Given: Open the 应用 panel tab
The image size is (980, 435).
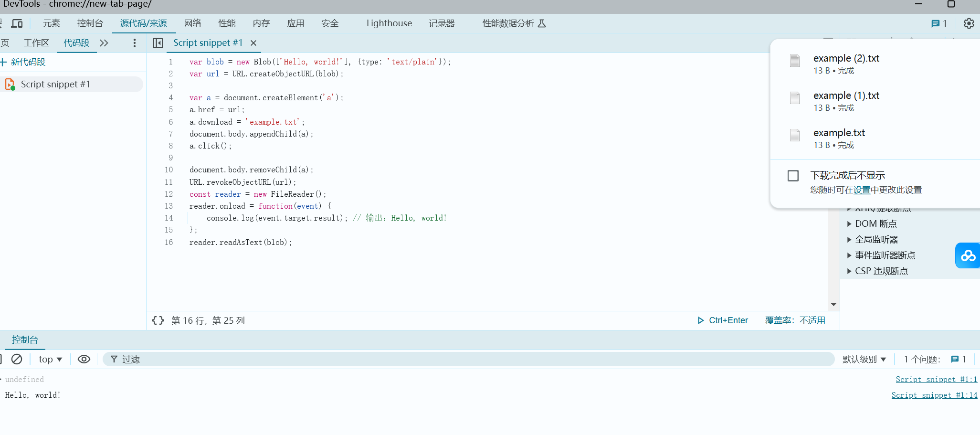Looking at the screenshot, I should [x=295, y=23].
